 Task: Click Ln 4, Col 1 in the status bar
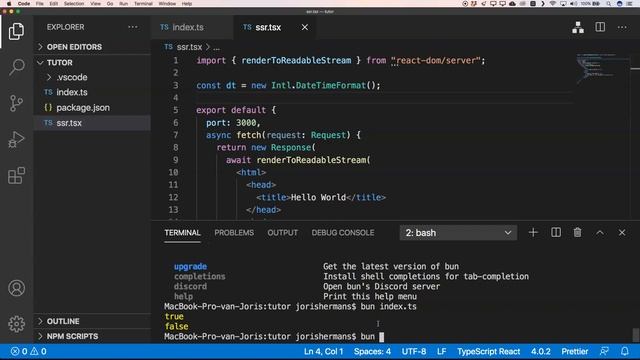click(x=323, y=351)
